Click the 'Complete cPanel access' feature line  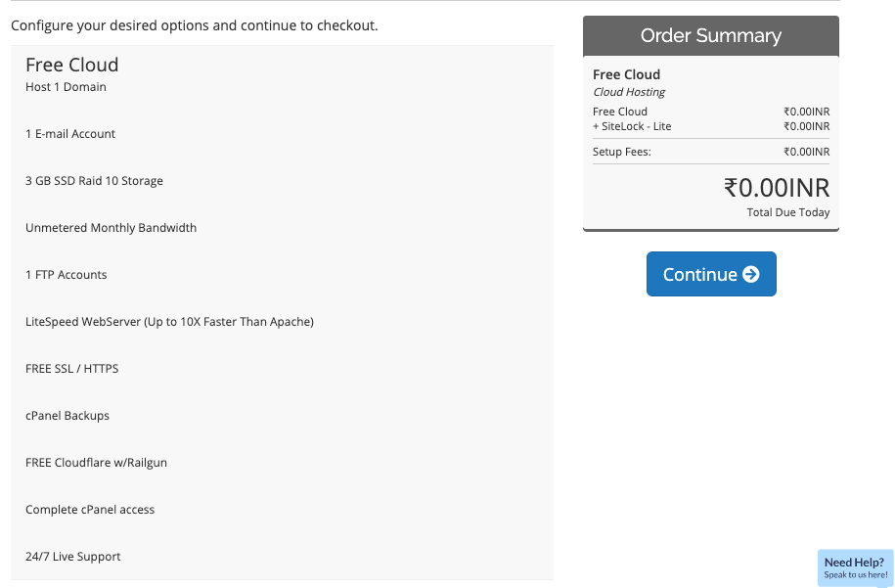[x=90, y=509]
